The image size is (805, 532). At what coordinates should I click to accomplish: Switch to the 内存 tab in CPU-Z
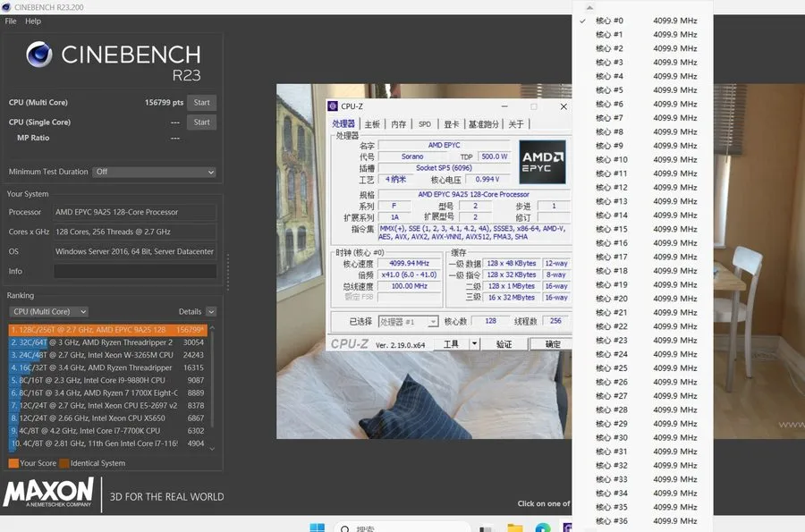click(398, 124)
